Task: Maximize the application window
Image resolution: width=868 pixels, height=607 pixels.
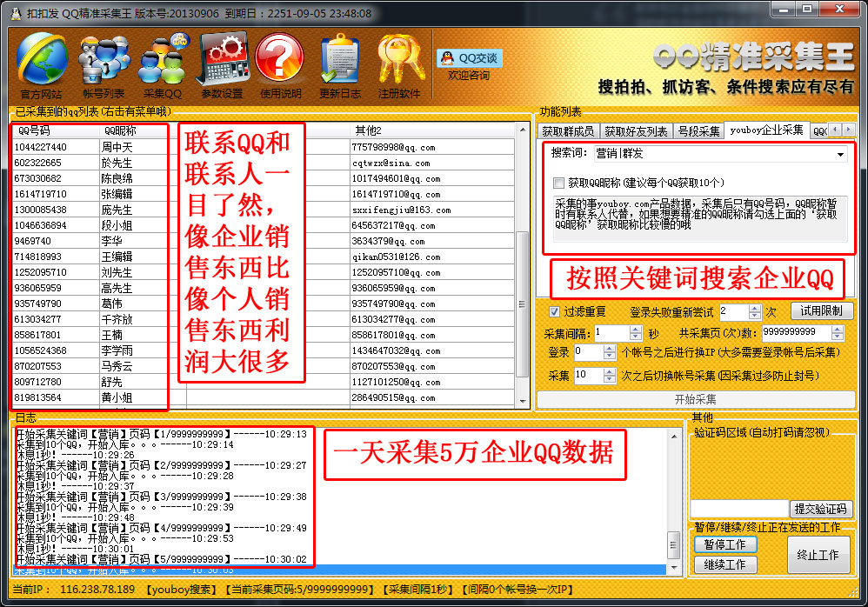Action: pos(808,10)
